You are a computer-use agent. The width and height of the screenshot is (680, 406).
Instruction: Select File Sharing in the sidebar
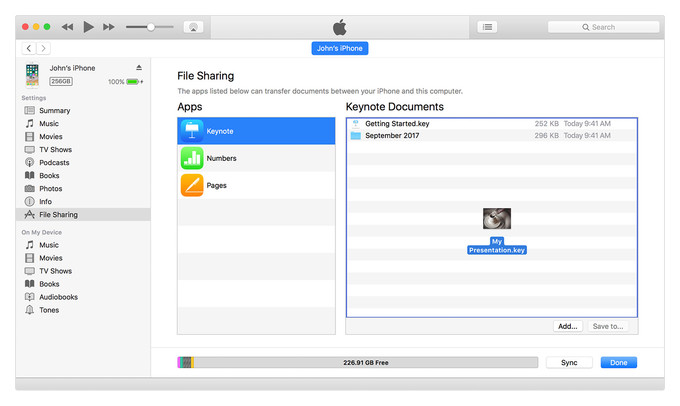point(83,215)
